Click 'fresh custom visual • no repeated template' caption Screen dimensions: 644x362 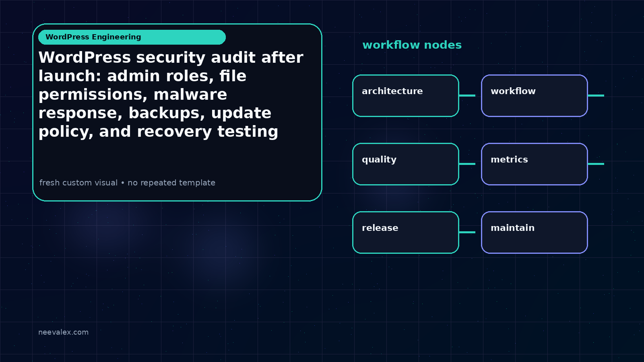click(127, 183)
